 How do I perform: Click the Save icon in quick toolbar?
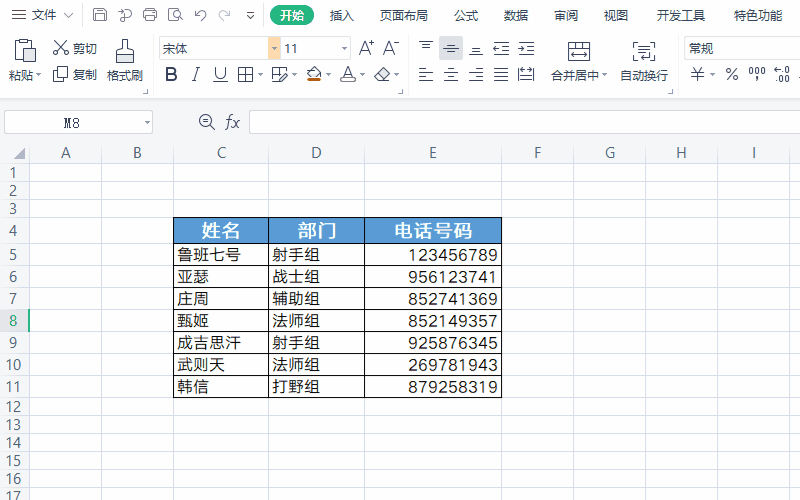coord(99,15)
